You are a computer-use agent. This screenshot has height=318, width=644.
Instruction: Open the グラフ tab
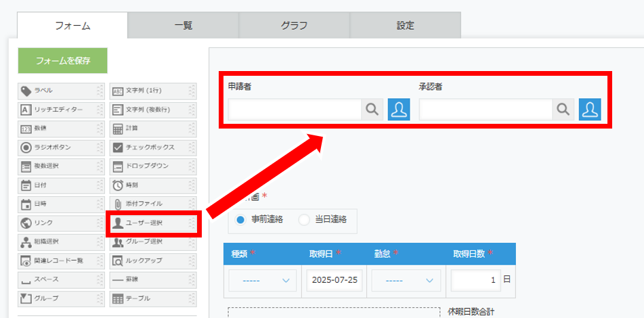pyautogui.click(x=294, y=26)
